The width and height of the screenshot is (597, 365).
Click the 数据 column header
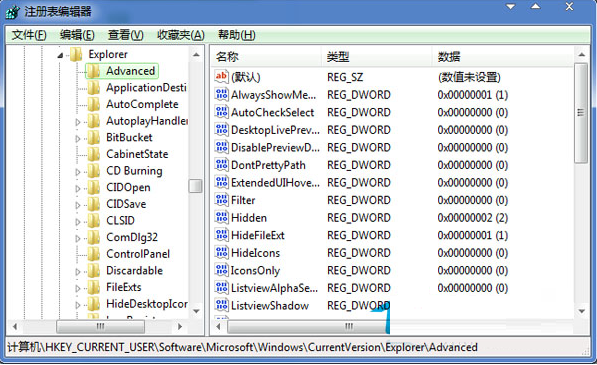point(503,57)
